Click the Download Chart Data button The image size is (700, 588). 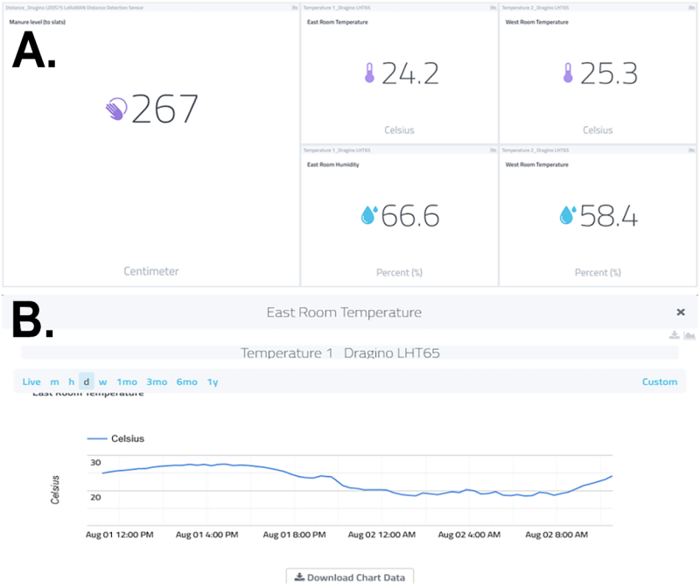[350, 577]
